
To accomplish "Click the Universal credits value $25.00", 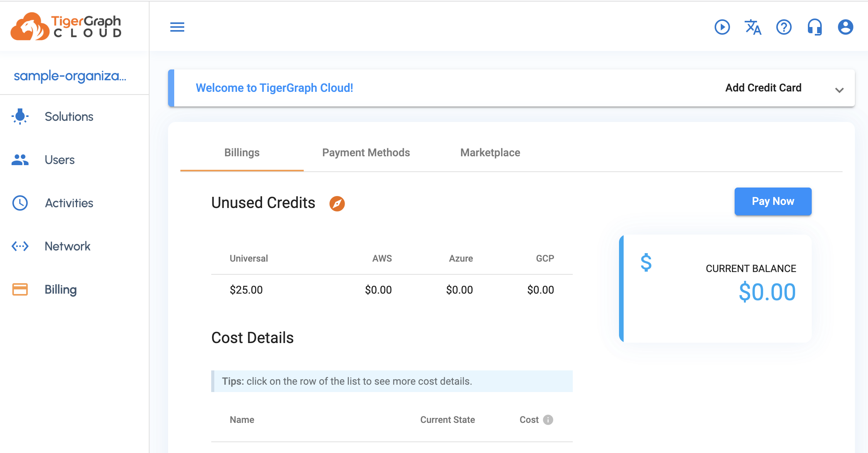I will point(246,290).
